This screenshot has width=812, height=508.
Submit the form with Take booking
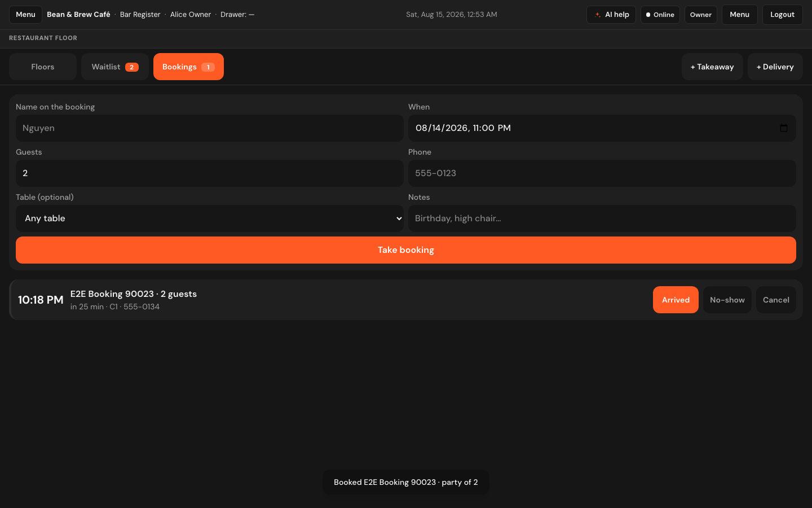406,250
